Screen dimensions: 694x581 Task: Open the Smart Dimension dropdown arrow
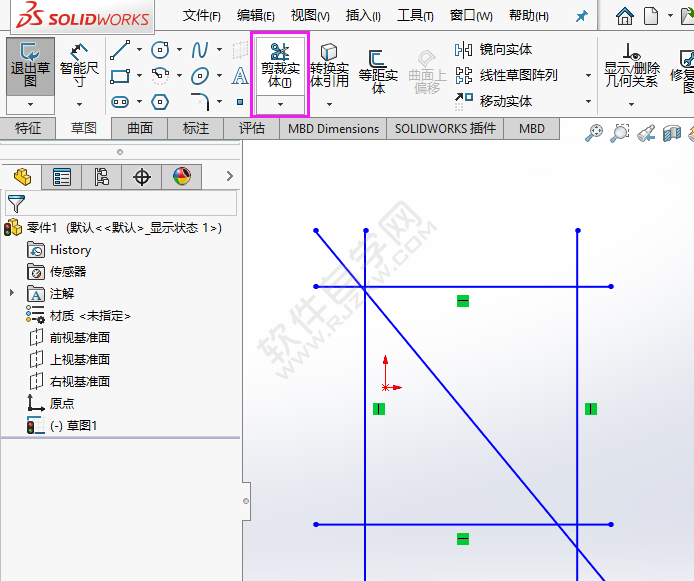point(79,104)
